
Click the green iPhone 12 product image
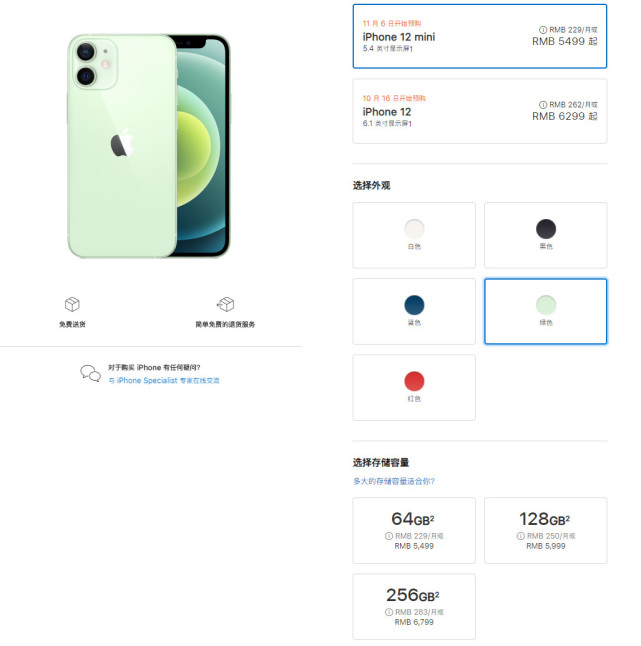[150, 146]
